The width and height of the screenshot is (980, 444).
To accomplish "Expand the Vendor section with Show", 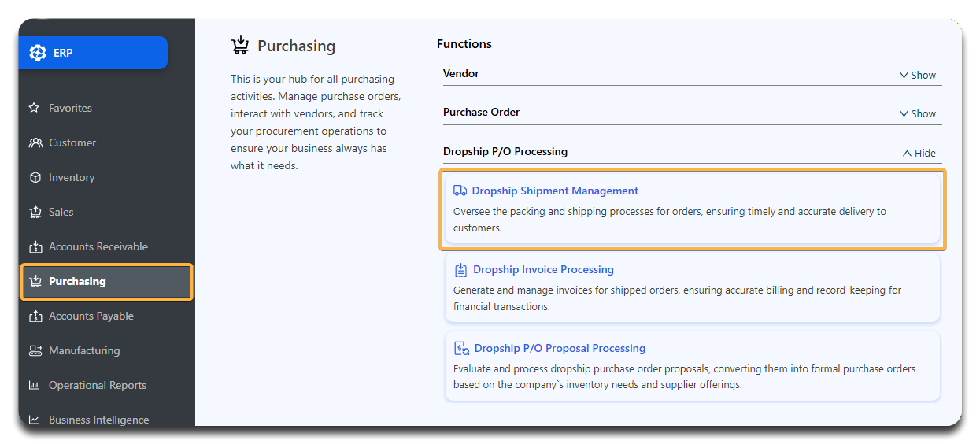I will (x=917, y=75).
